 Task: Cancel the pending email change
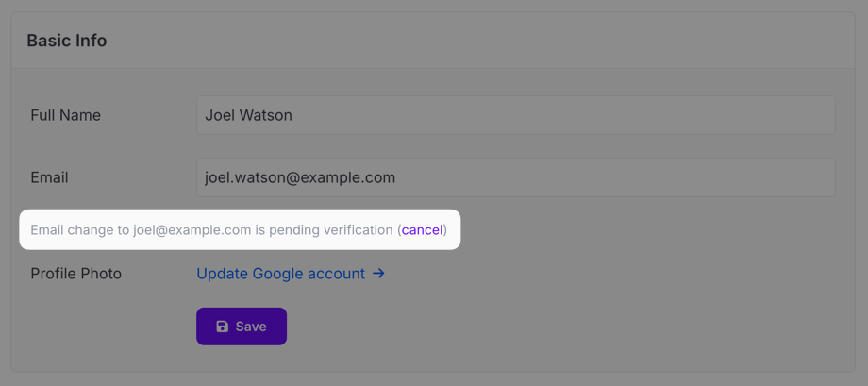(x=423, y=230)
